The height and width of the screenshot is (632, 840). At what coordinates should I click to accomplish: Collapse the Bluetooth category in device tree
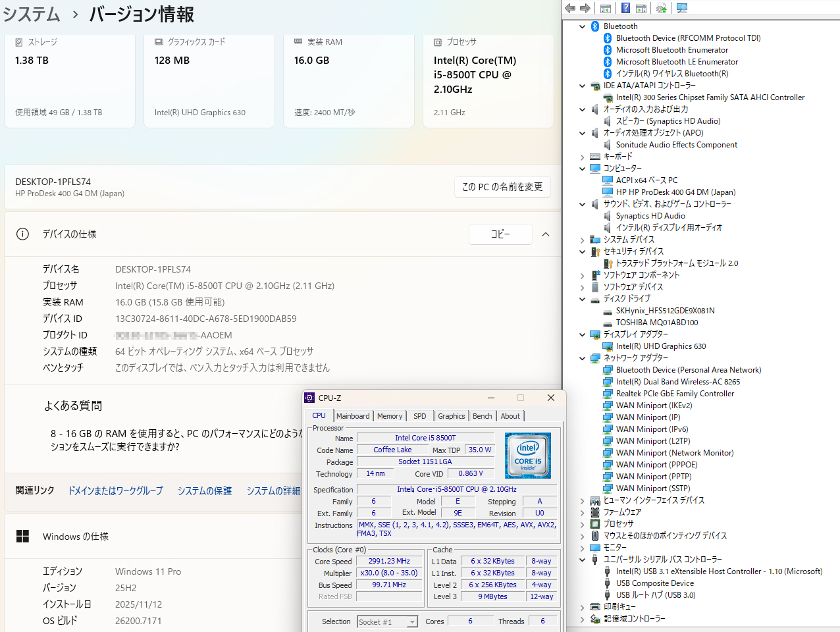[582, 26]
